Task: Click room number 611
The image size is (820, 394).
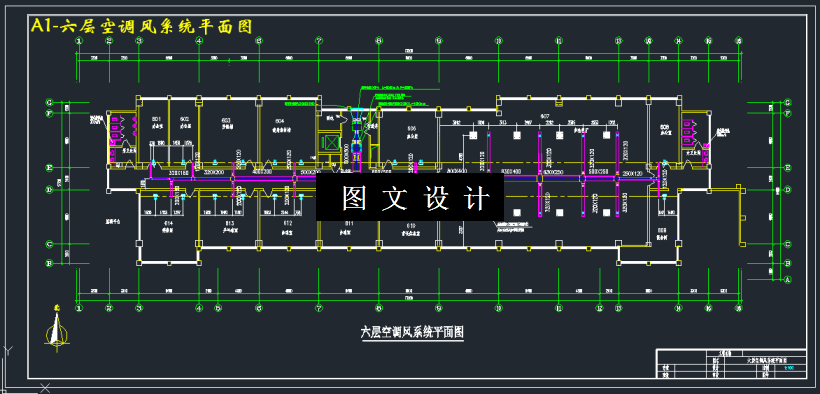Action: 349,223
